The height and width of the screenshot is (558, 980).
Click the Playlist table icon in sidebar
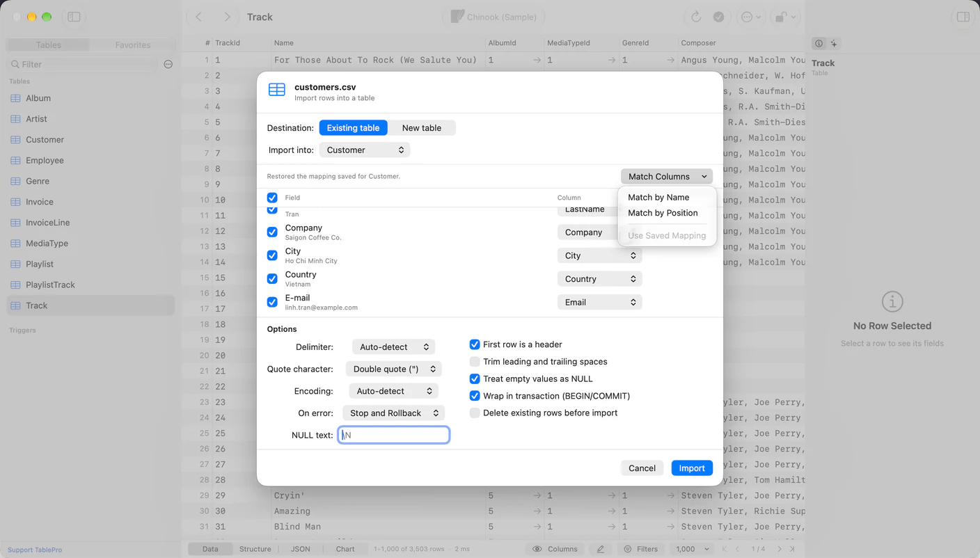click(15, 264)
